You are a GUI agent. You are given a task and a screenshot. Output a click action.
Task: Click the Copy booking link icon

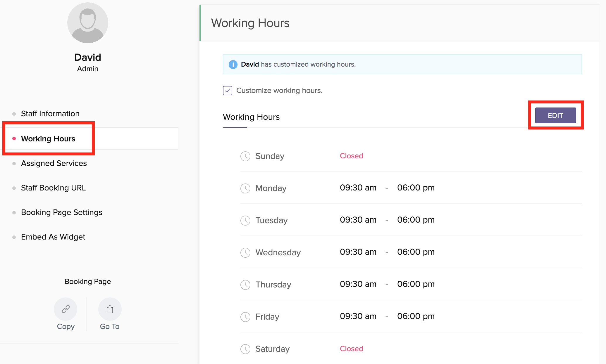point(66,309)
